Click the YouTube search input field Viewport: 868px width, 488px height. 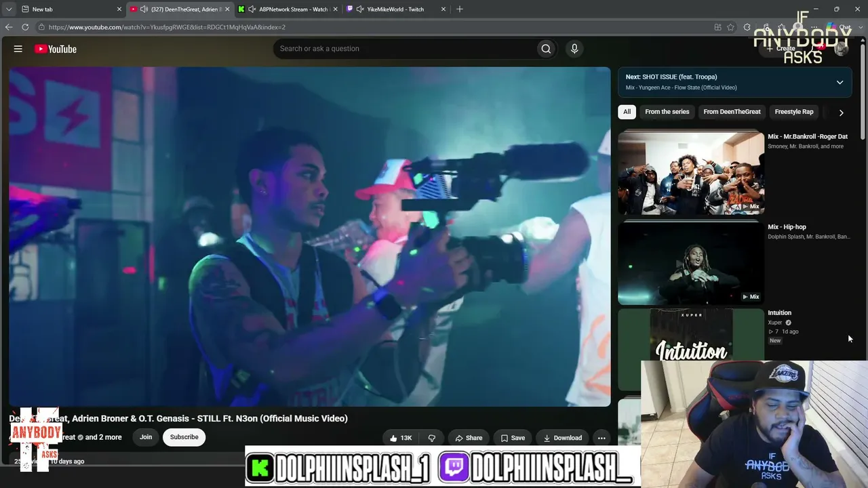pyautogui.click(x=404, y=49)
